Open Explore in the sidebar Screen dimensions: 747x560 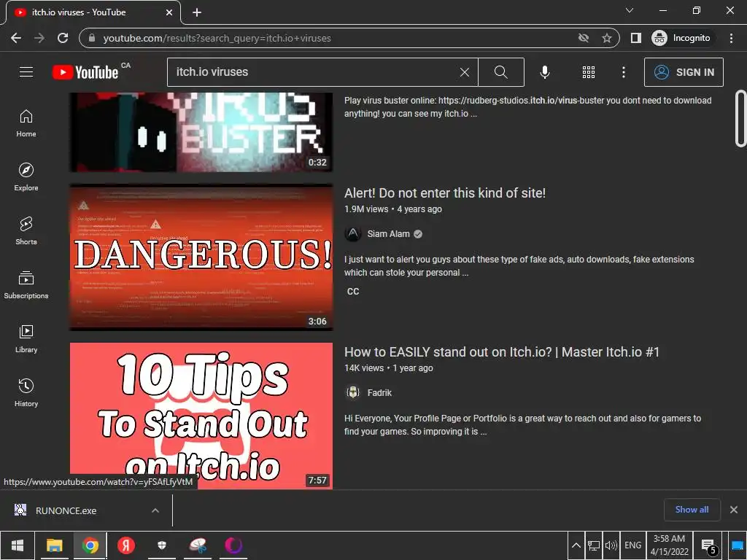click(26, 177)
